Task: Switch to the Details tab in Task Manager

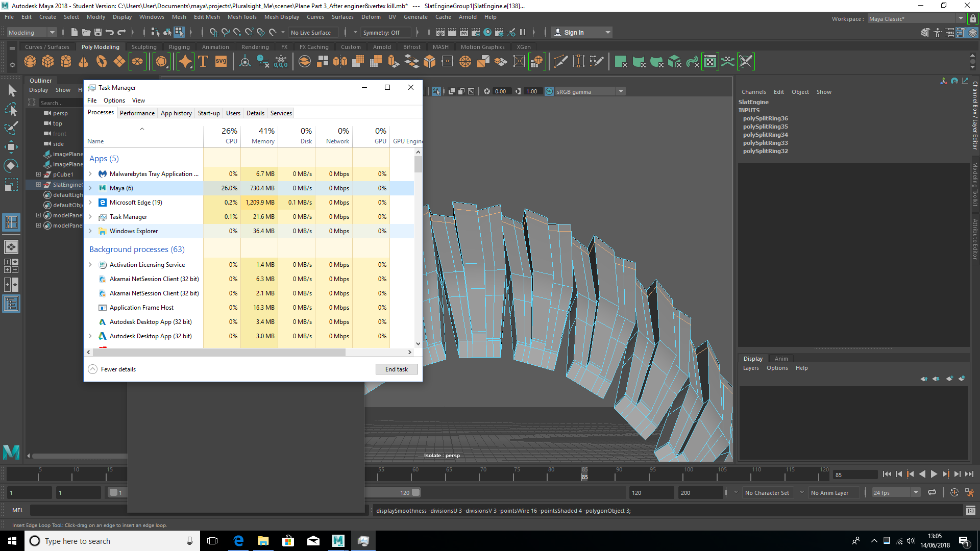Action: click(x=254, y=113)
